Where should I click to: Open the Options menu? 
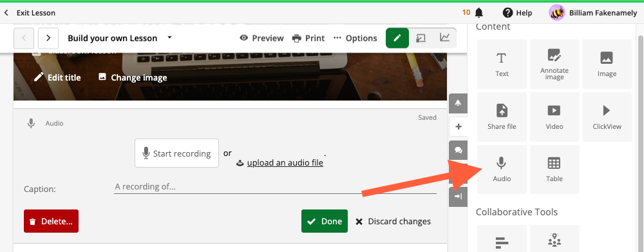click(x=355, y=38)
